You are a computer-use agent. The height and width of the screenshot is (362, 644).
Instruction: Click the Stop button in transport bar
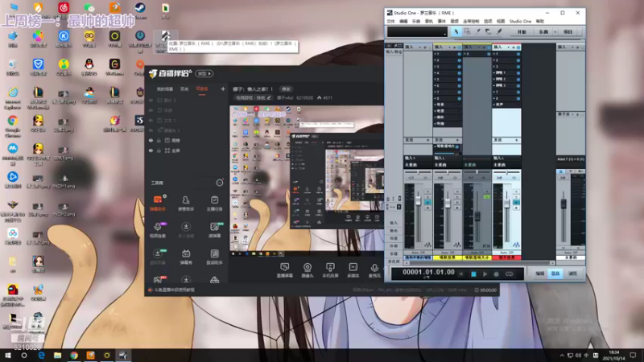(x=473, y=274)
